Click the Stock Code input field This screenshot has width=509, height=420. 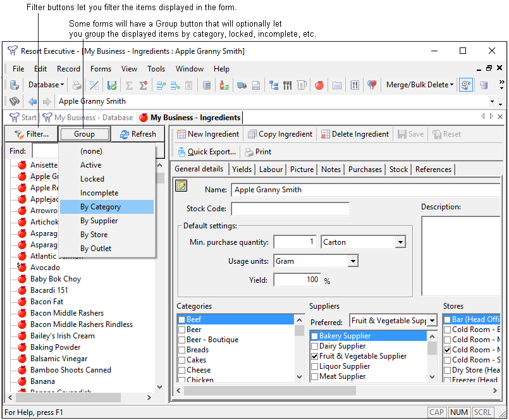click(290, 209)
